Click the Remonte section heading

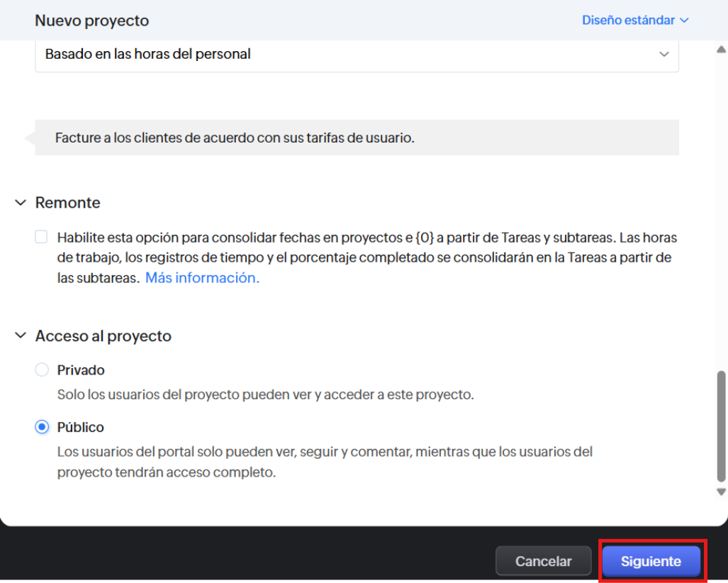click(68, 203)
